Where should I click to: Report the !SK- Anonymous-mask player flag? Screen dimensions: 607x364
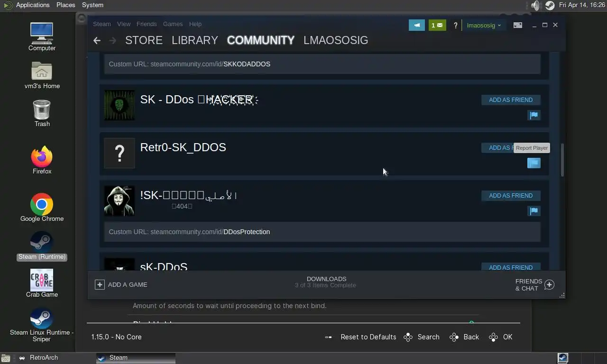(x=534, y=211)
